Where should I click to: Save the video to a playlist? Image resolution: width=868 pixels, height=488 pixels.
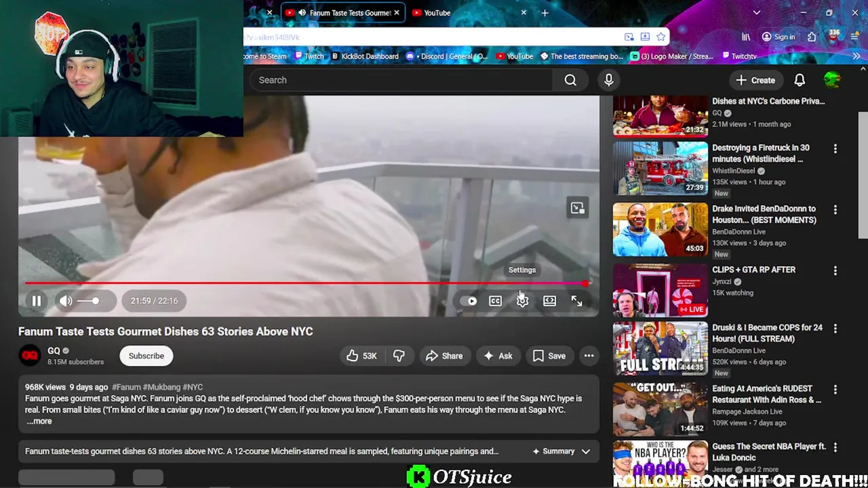[549, 356]
